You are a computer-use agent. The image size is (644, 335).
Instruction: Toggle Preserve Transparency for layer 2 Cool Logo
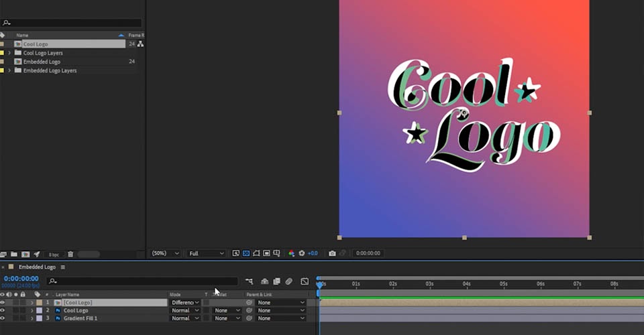coord(206,310)
